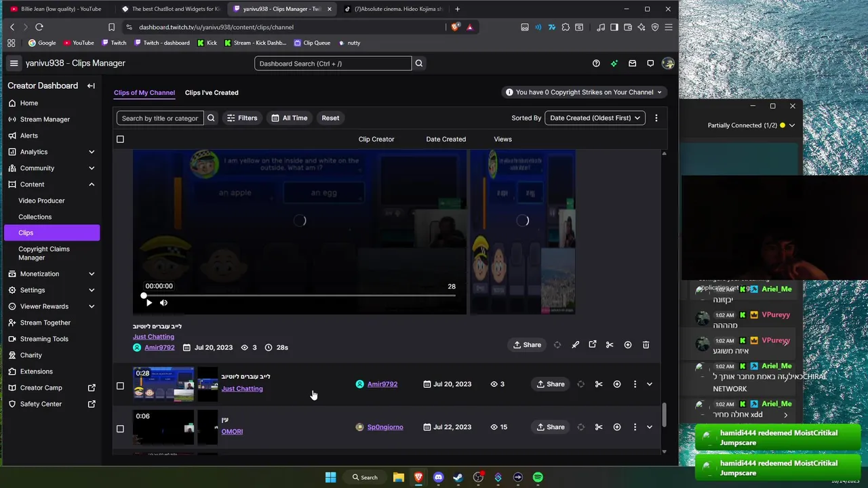Expand the Community sidebar section
This screenshot has height=488, width=868.
pyautogui.click(x=92, y=168)
